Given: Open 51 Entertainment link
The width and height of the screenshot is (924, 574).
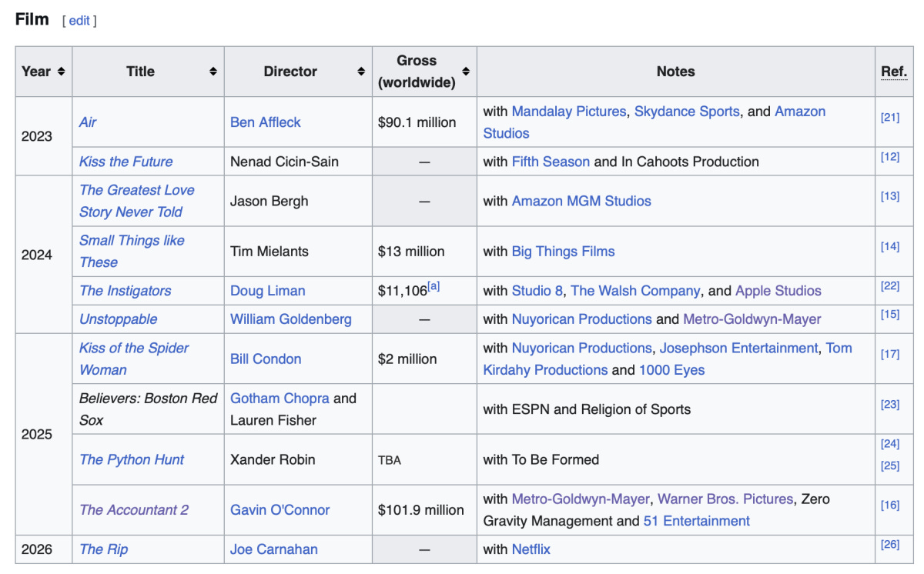Looking at the screenshot, I should point(697,521).
